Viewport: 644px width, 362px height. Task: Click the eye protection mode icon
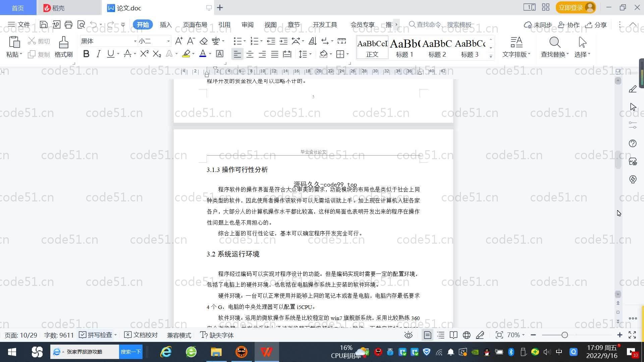click(408, 335)
